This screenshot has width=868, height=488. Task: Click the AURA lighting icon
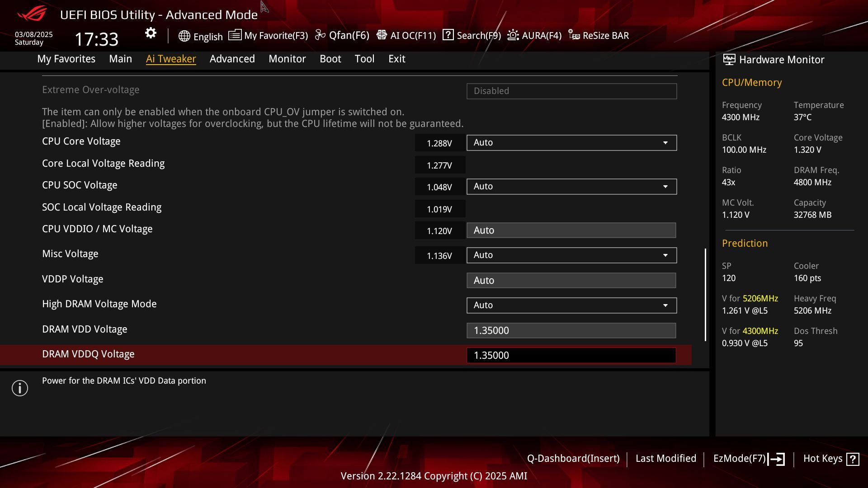513,35
